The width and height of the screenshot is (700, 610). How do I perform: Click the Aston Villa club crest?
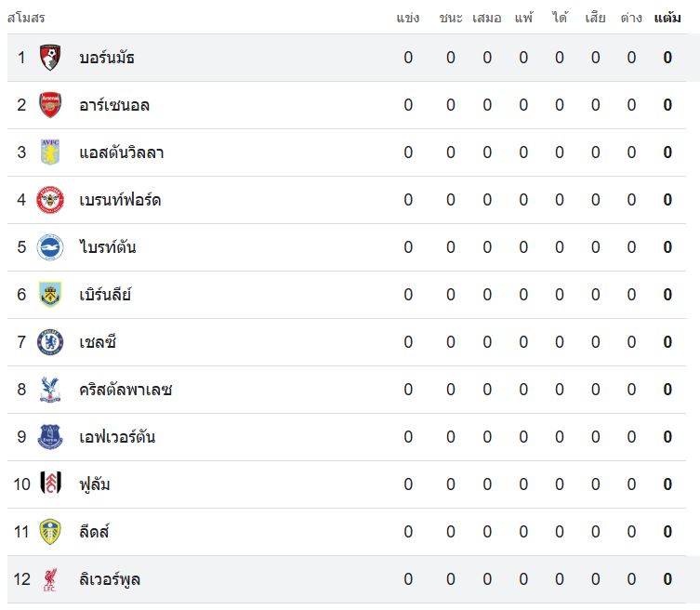pos(50,152)
